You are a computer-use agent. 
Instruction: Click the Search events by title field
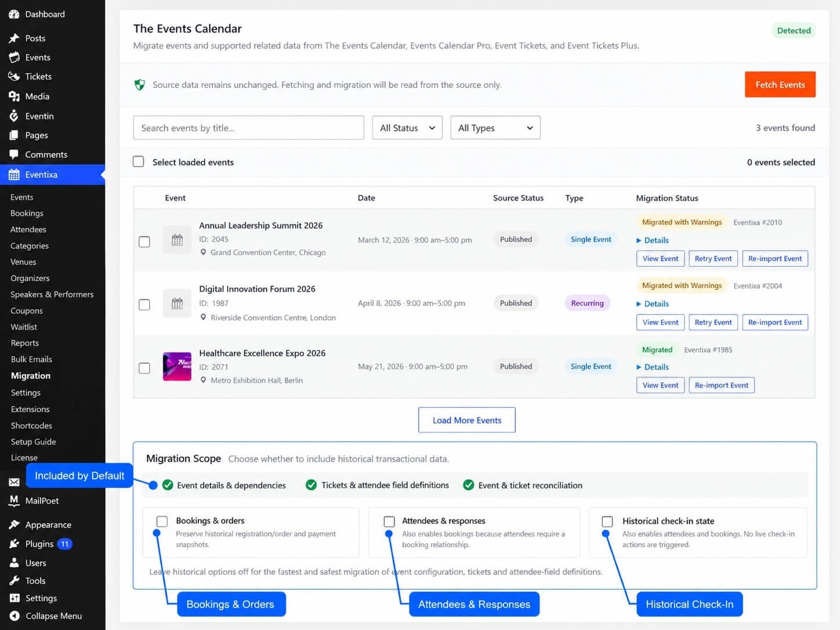pos(248,128)
